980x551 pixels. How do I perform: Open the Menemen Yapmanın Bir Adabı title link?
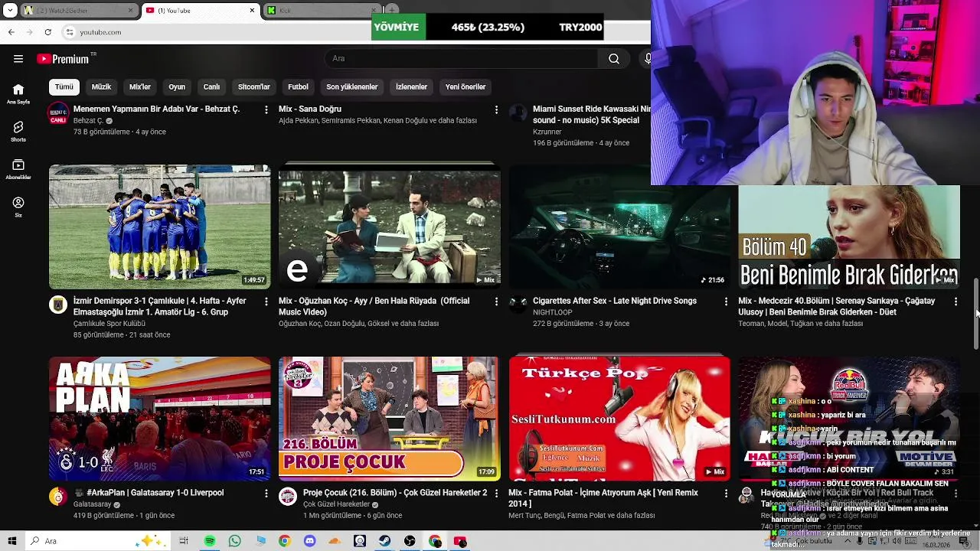coord(156,109)
